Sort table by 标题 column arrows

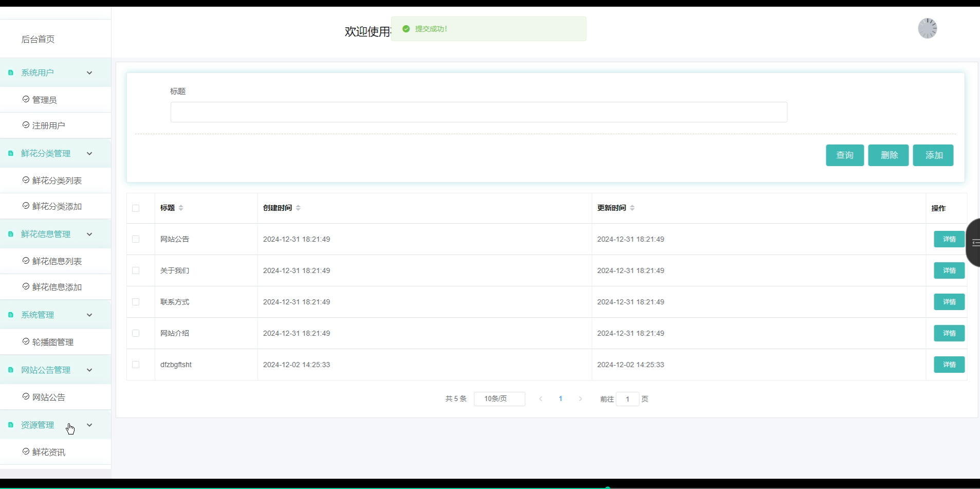181,208
